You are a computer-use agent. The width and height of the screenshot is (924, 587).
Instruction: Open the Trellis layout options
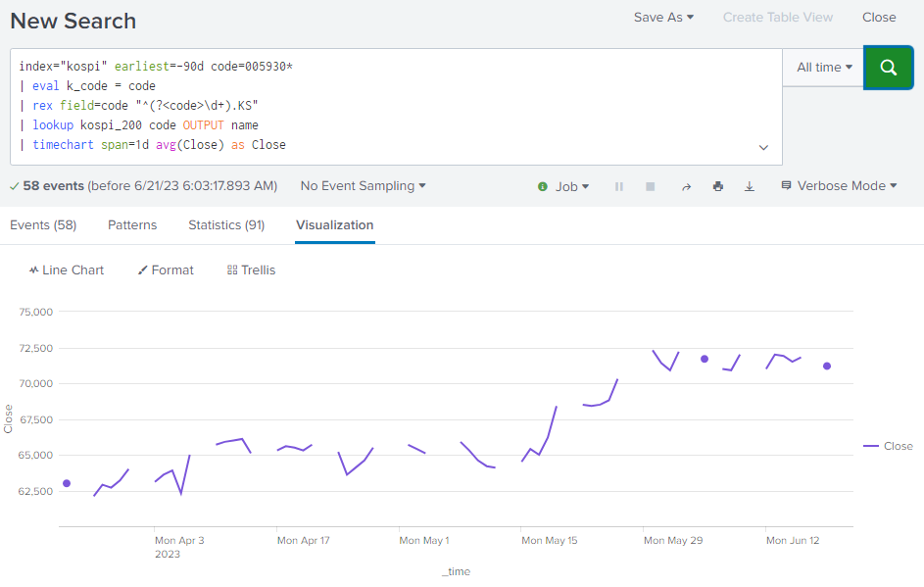tap(251, 269)
